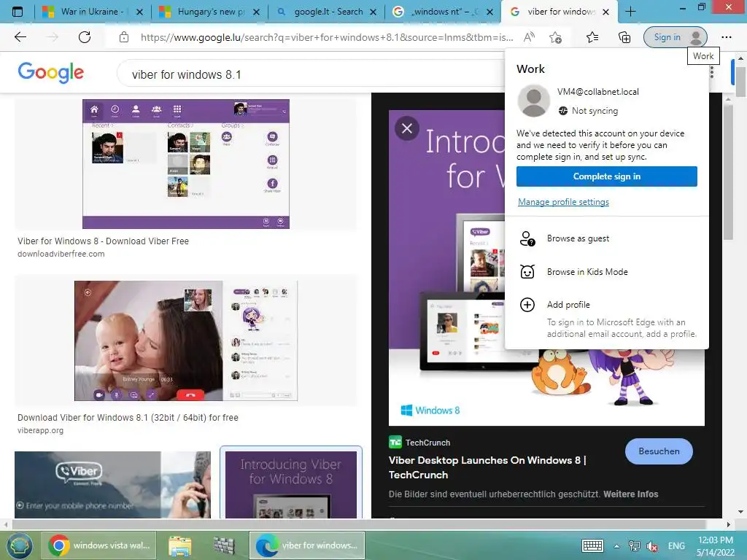Viewport: 747px width, 560px height.
Task: Open the baby video call thumbnail
Action: point(186,341)
